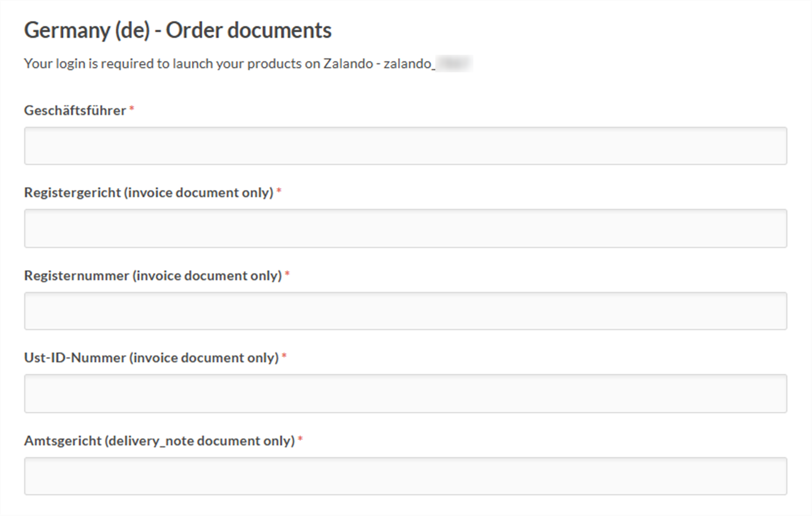This screenshot has width=812, height=516.
Task: Click the Registergericht input field
Action: tap(406, 228)
